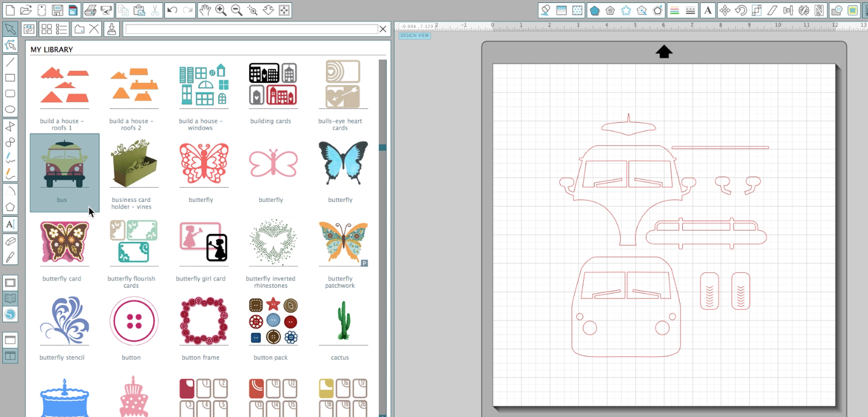Open the bus design thumbnail
The image size is (868, 417).
tap(64, 173)
